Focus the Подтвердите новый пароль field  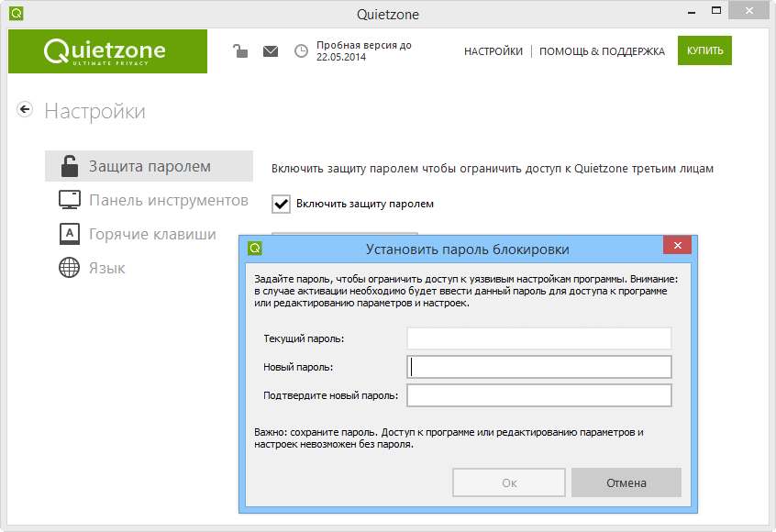pos(539,395)
